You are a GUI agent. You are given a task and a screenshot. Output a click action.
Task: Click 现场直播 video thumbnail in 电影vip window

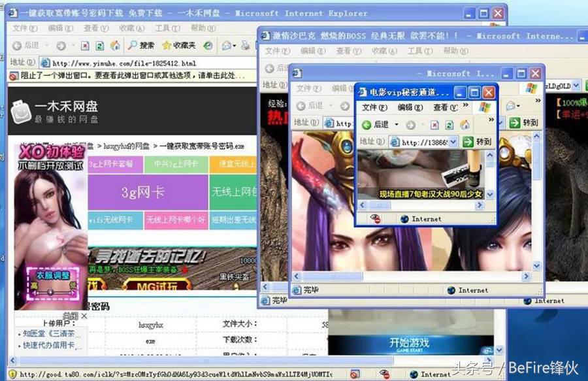[421, 174]
